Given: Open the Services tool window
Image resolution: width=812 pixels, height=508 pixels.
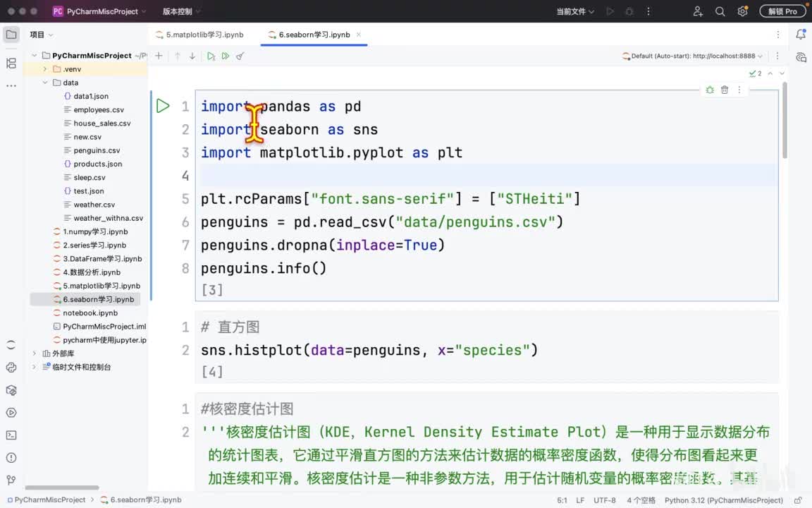Looking at the screenshot, I should [x=11, y=413].
